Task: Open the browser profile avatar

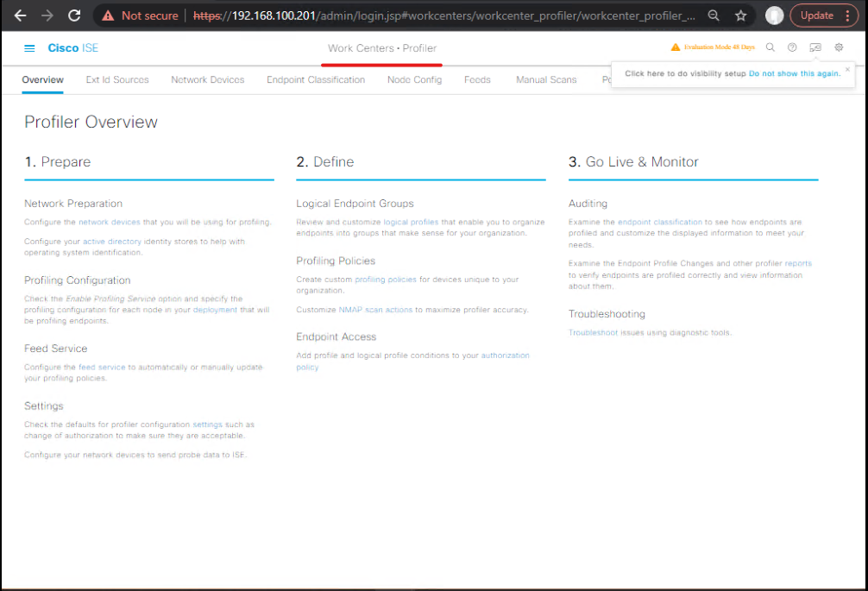Action: (x=774, y=16)
